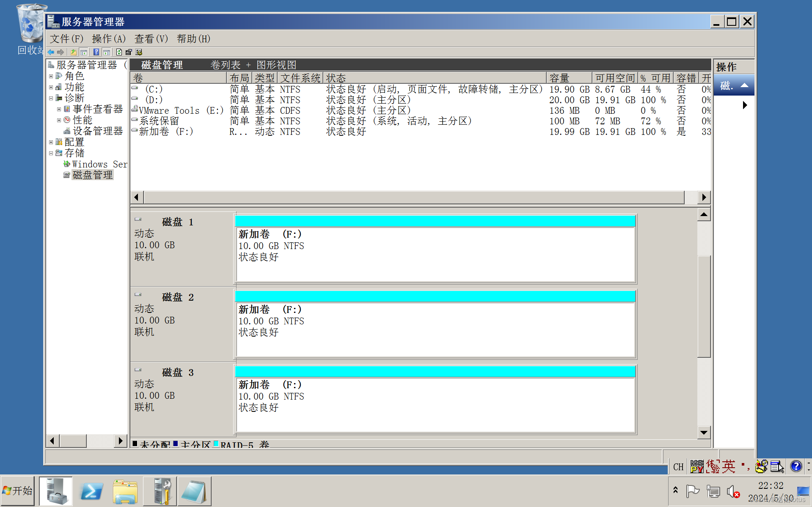Select the 新加卷 (F:) volume row
812x507 pixels.
pos(421,132)
